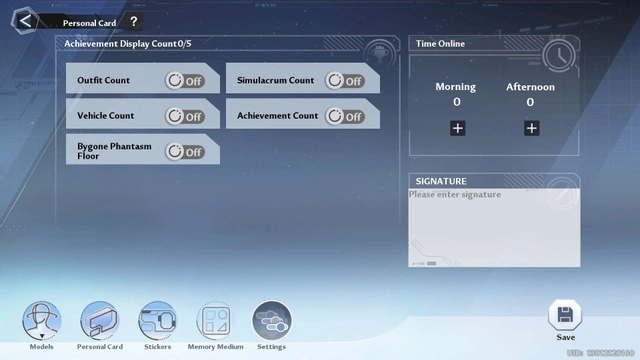The width and height of the screenshot is (640, 360).
Task: Toggle Bygone Phantasm Floor switch
Action: pos(185,152)
